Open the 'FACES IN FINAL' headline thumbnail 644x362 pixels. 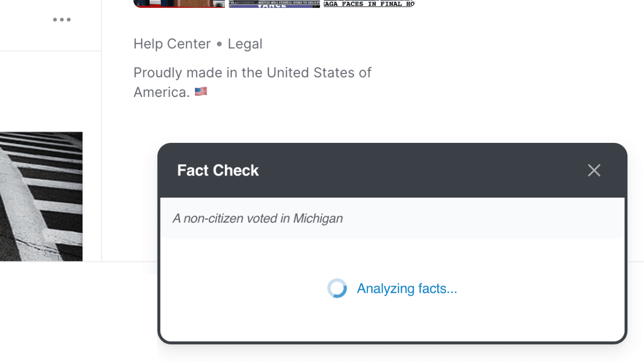pyautogui.click(x=369, y=4)
